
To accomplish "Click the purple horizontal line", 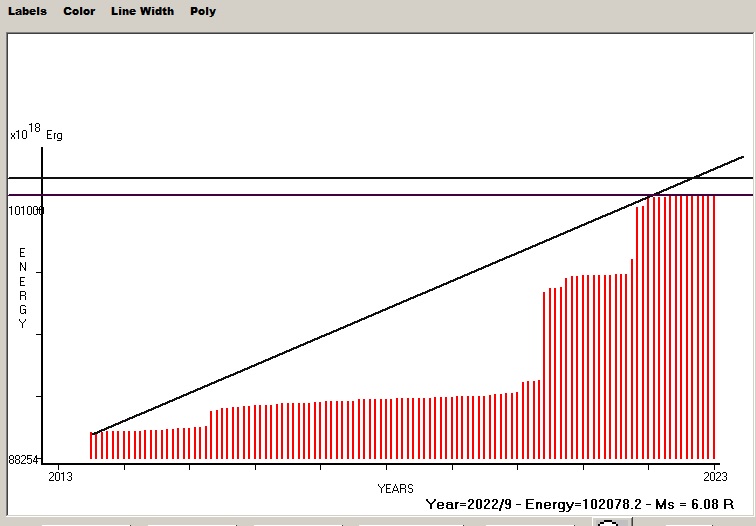I will (x=300, y=195).
